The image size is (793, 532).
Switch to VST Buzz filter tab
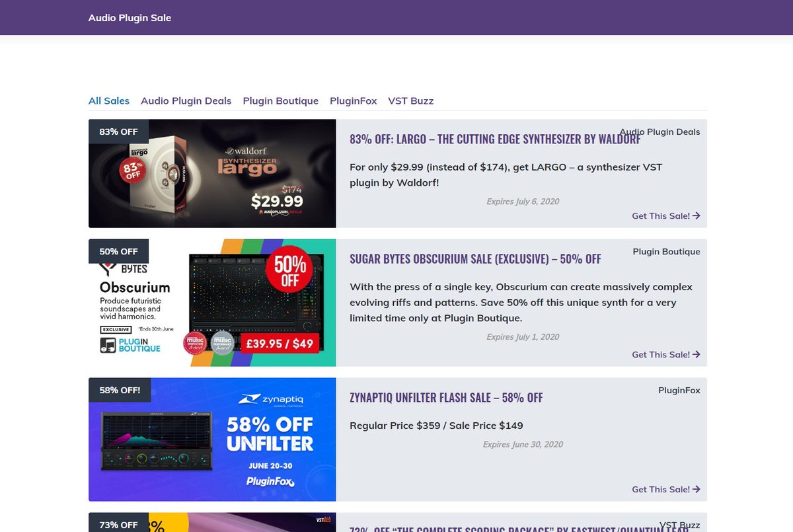click(411, 101)
